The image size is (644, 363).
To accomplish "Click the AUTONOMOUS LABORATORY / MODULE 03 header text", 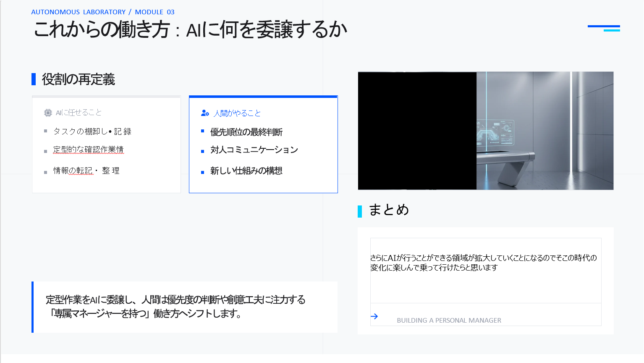I will pos(103,12).
